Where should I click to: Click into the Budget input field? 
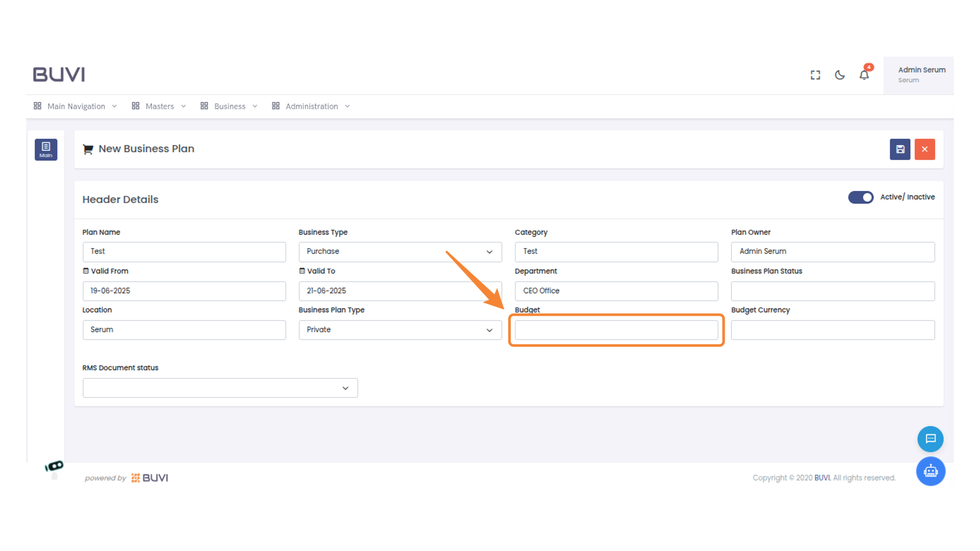coord(616,330)
